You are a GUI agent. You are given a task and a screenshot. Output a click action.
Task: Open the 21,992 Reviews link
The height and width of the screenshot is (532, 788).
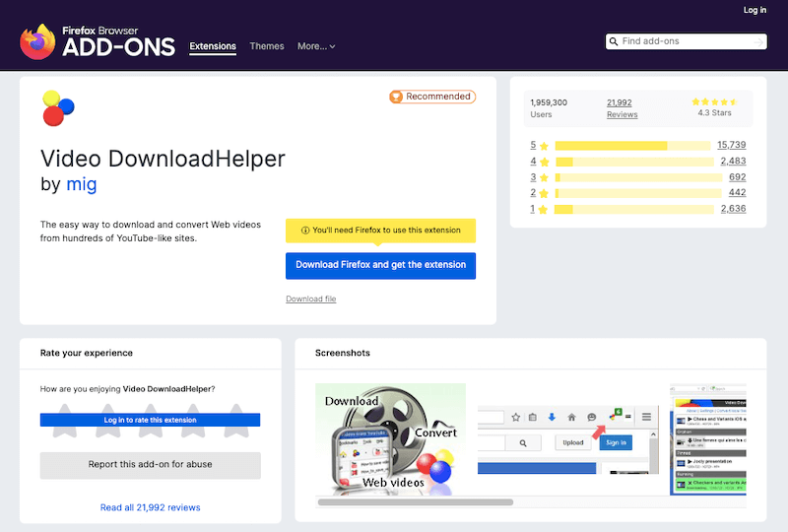click(622, 108)
